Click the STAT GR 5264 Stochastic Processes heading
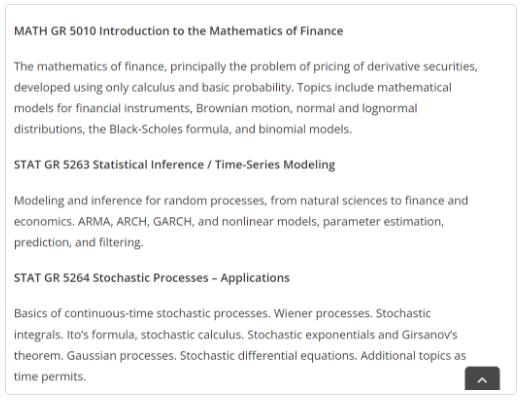Screen dimensions: 520x400 [152, 278]
